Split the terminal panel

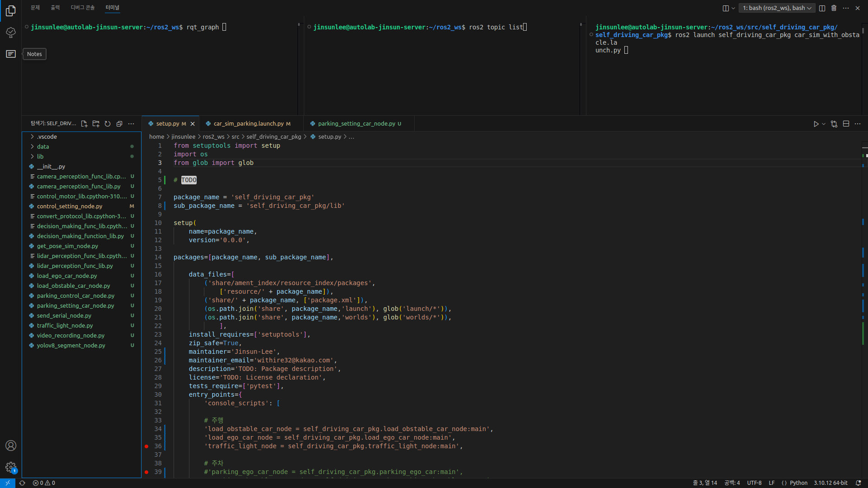pos(822,8)
